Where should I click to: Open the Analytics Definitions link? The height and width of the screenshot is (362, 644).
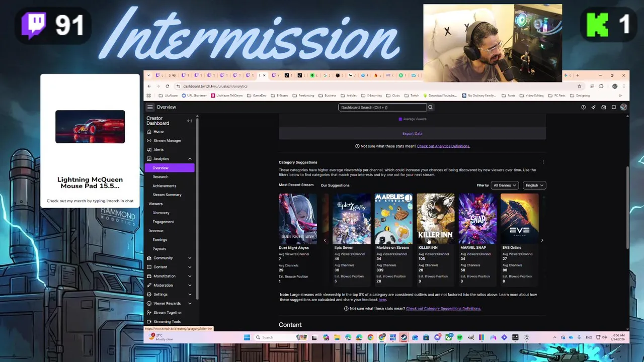(x=443, y=146)
